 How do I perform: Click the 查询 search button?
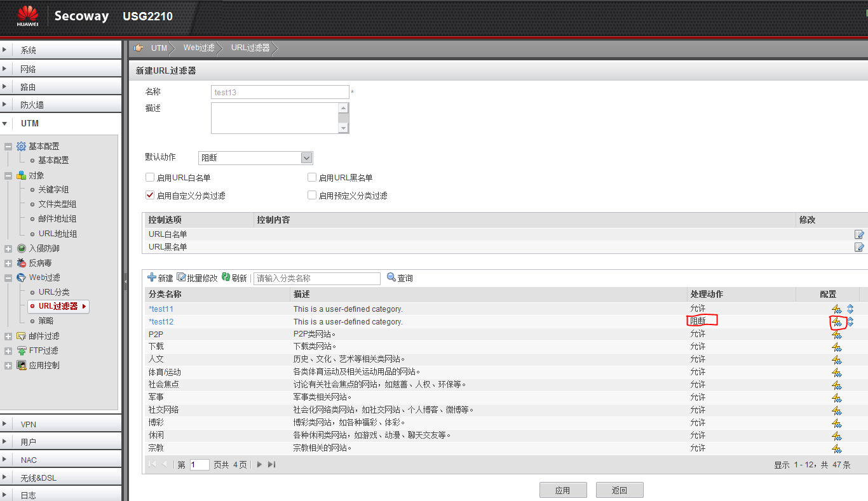[x=400, y=278]
